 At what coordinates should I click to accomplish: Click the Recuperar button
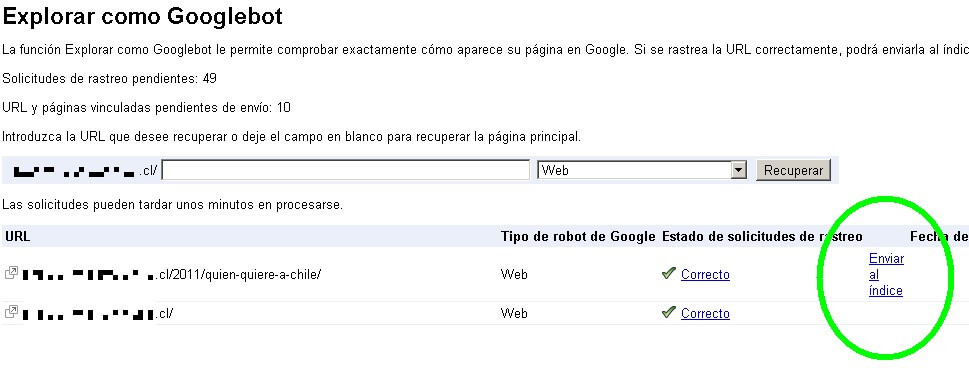click(793, 170)
